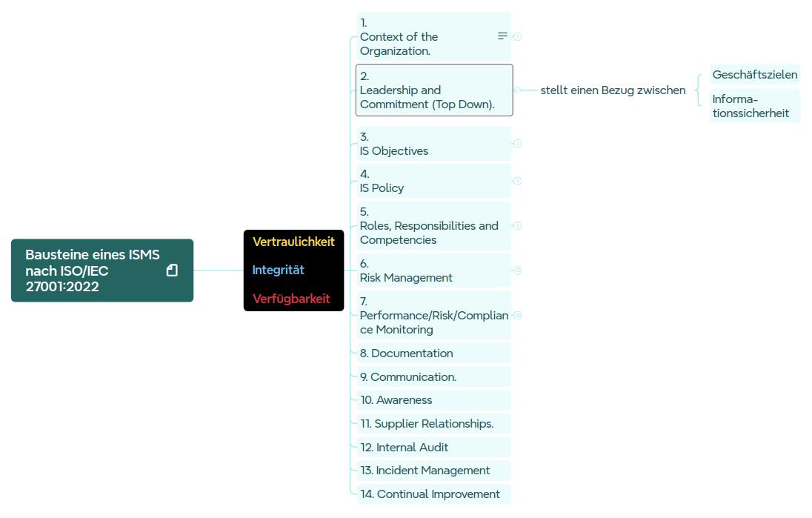Viewport: 812px width, 518px height.
Task: Select the Informationssicherheit topic
Action: coord(754,106)
